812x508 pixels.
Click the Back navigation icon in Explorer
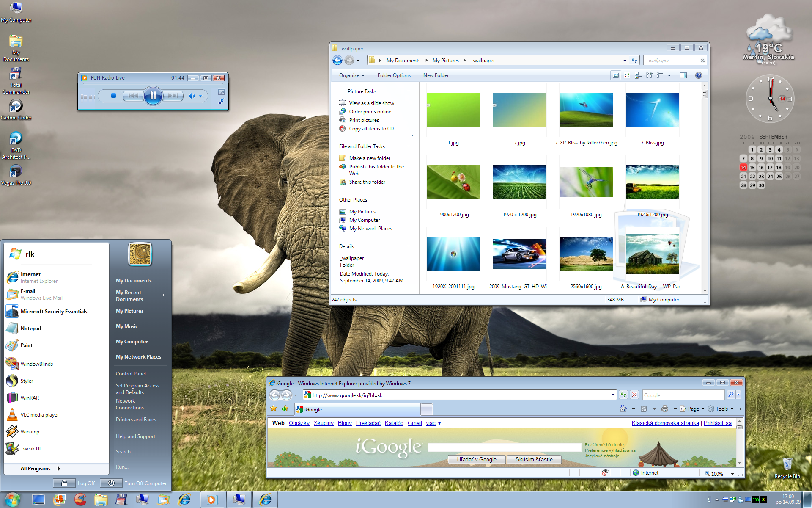(x=337, y=60)
